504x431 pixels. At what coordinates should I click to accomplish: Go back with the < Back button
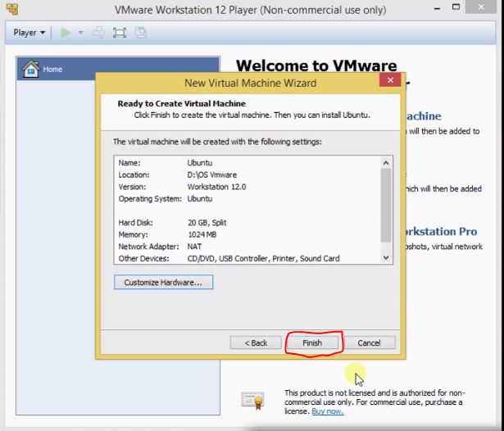pos(256,343)
